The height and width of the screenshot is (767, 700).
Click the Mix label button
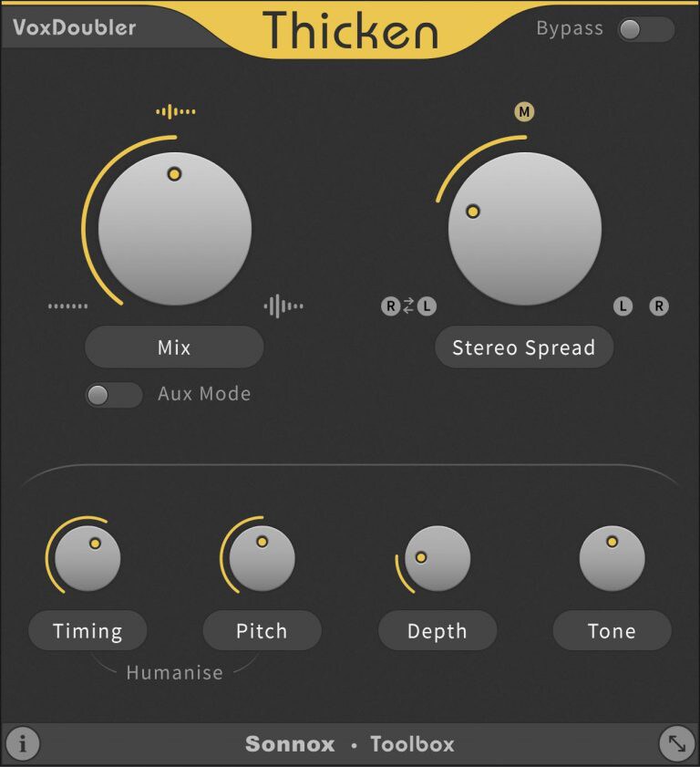174,347
